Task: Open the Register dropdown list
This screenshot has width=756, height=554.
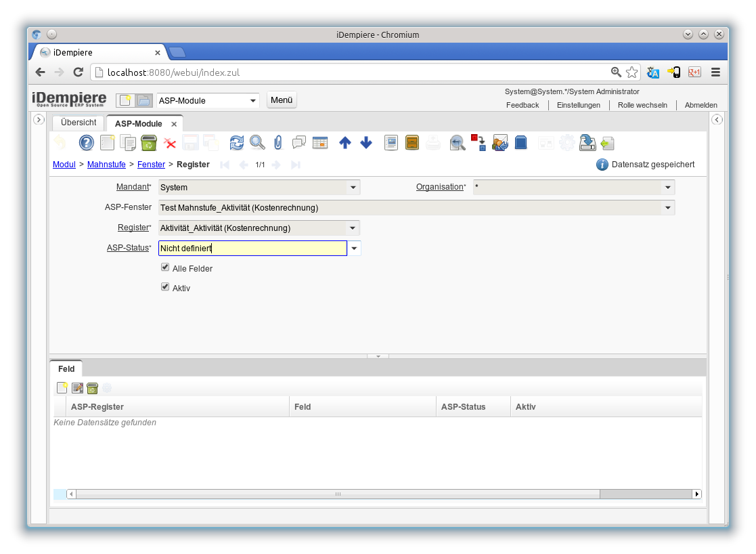Action: pyautogui.click(x=353, y=228)
